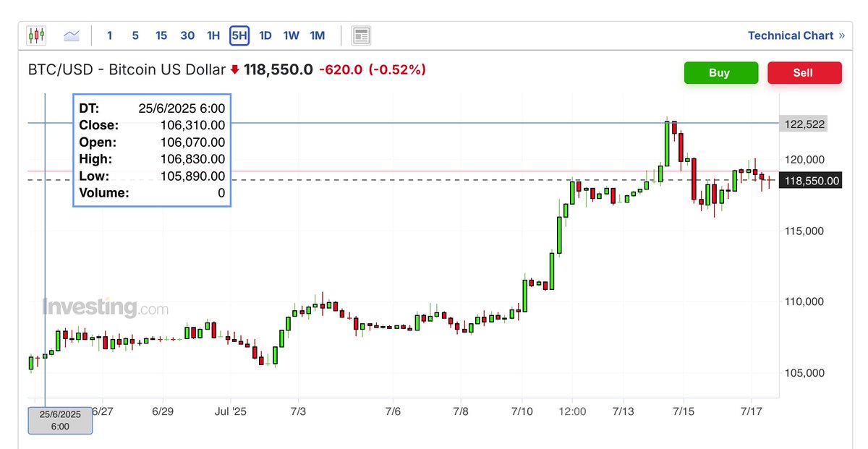The width and height of the screenshot is (868, 449).
Task: Click the High value 106,830.00 in tooltip
Action: (192, 159)
